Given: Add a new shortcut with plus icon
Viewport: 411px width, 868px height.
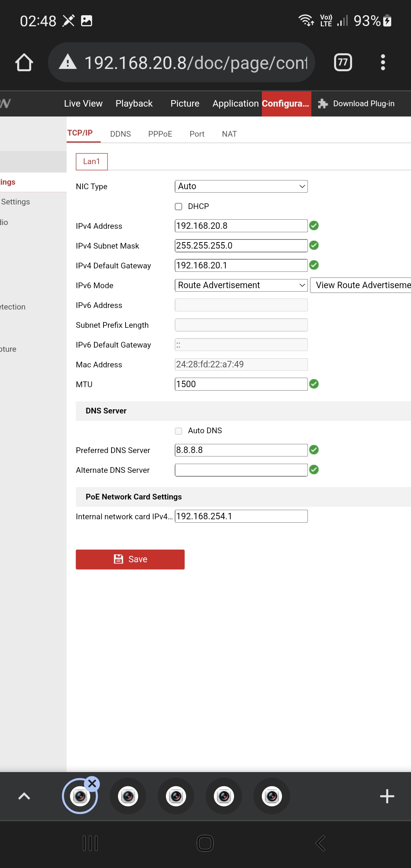Looking at the screenshot, I should click(x=387, y=796).
